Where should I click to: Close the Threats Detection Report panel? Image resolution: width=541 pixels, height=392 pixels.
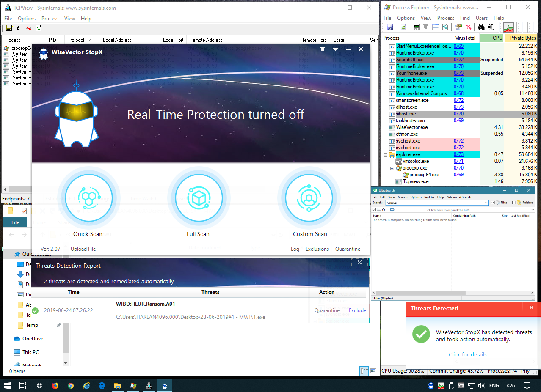359,263
